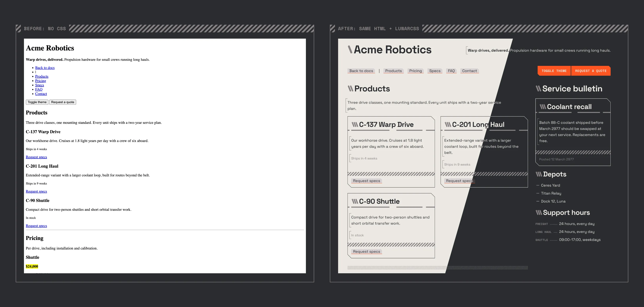Click styled 'Back to docs' nav link

(361, 71)
